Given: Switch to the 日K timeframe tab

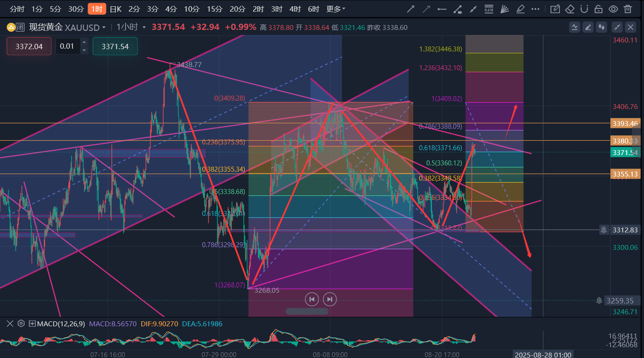Looking at the screenshot, I should pyautogui.click(x=115, y=9).
